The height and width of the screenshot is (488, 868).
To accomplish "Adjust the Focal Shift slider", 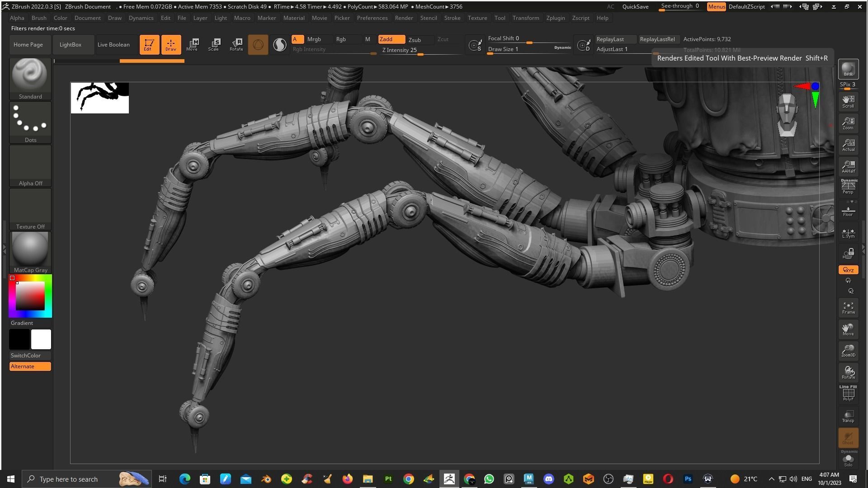I will pos(528,39).
